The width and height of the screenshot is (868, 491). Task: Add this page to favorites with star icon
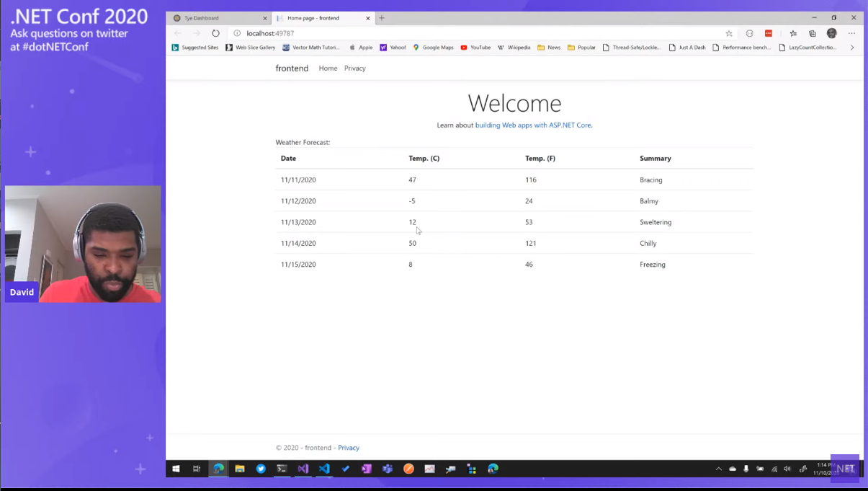pyautogui.click(x=729, y=33)
